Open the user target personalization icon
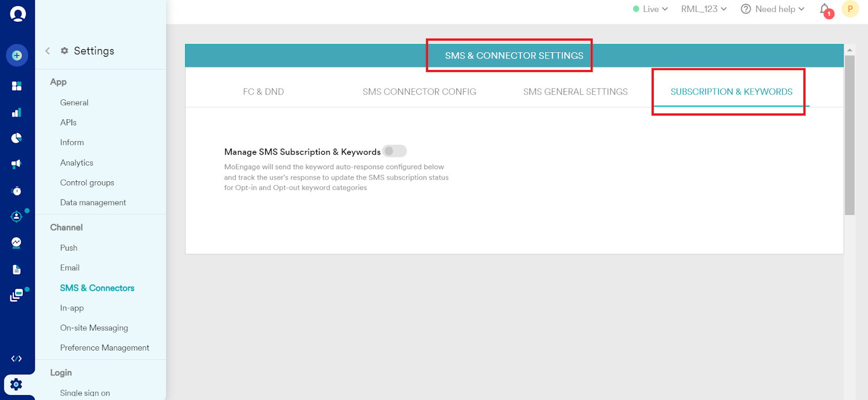Screen dimensions: 868x400 17,217
